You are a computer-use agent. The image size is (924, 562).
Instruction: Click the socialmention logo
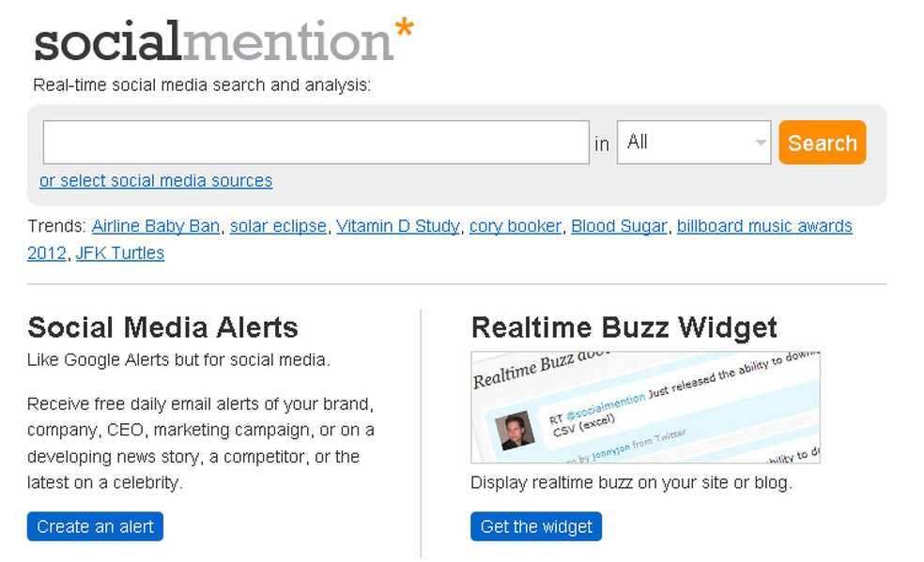(x=214, y=41)
